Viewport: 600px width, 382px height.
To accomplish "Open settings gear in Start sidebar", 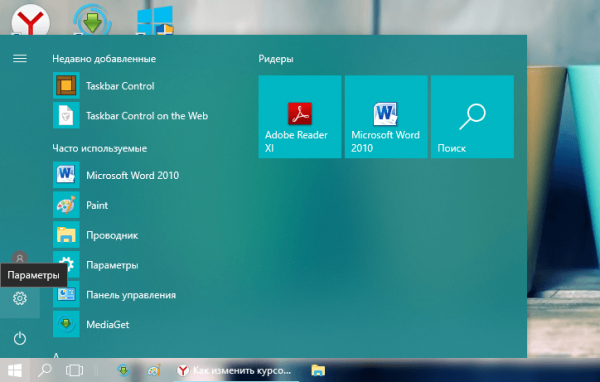I will (x=20, y=298).
